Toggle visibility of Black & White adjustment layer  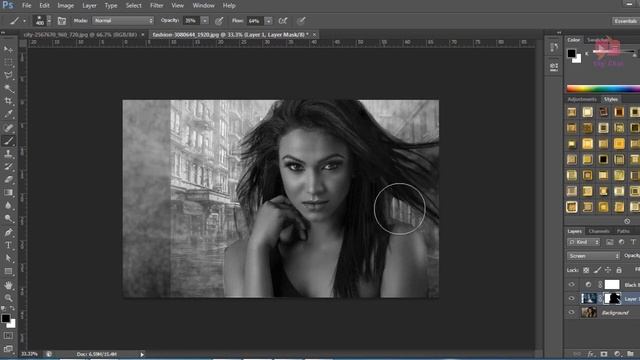point(571,284)
